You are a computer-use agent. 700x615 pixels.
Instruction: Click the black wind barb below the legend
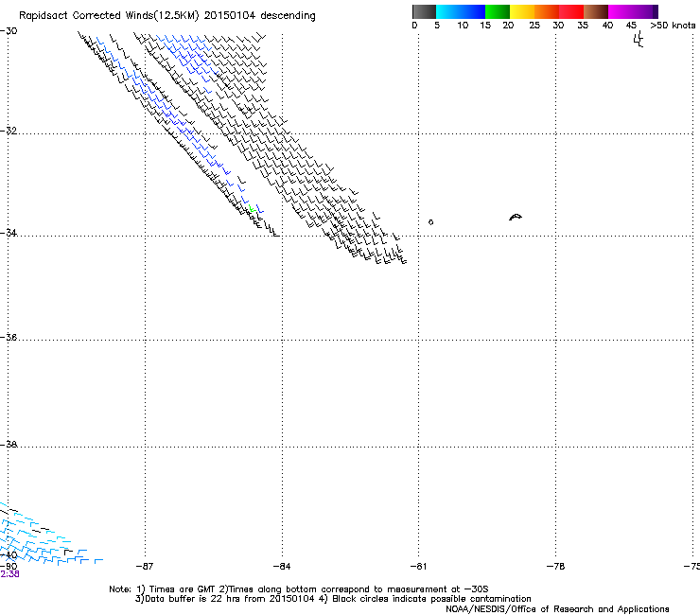tap(639, 40)
